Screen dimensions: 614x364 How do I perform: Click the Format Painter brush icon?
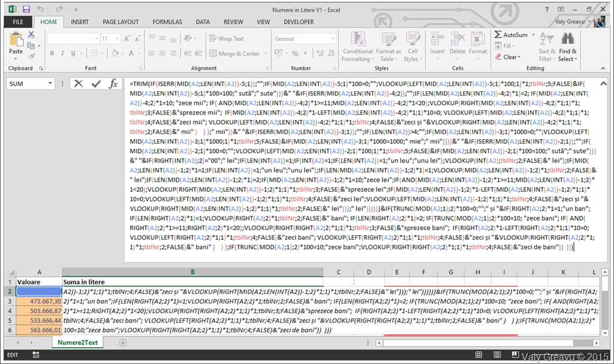tap(31, 55)
